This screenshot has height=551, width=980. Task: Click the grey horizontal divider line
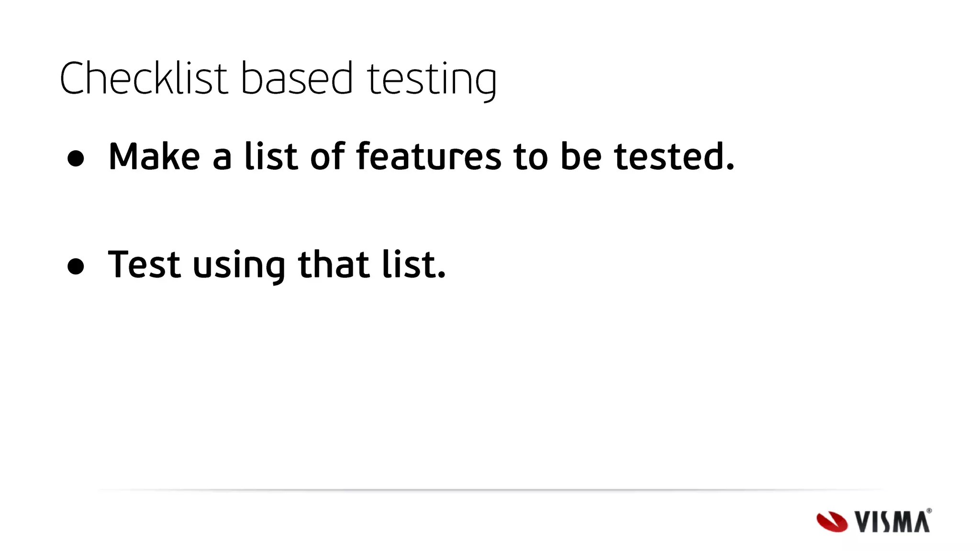(x=490, y=490)
